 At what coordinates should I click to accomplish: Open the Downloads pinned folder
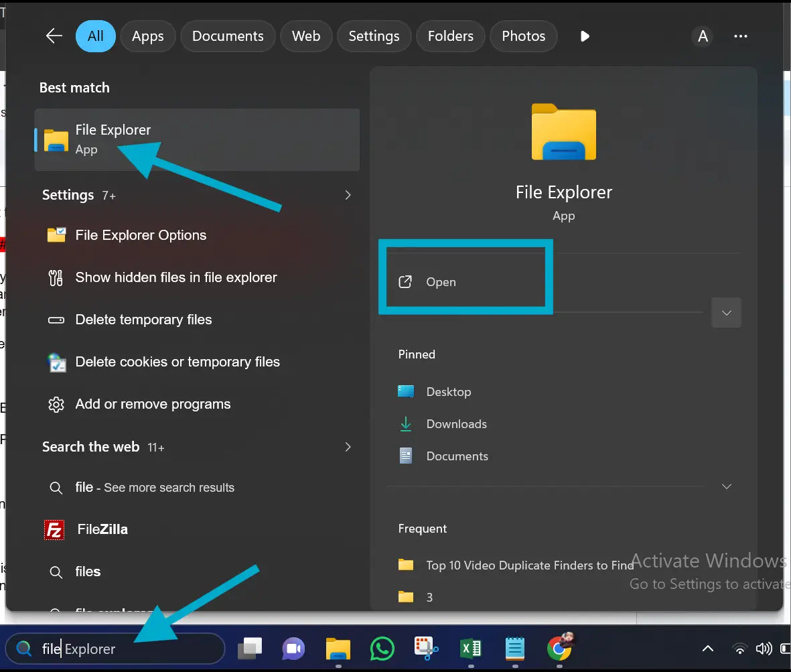click(x=456, y=423)
